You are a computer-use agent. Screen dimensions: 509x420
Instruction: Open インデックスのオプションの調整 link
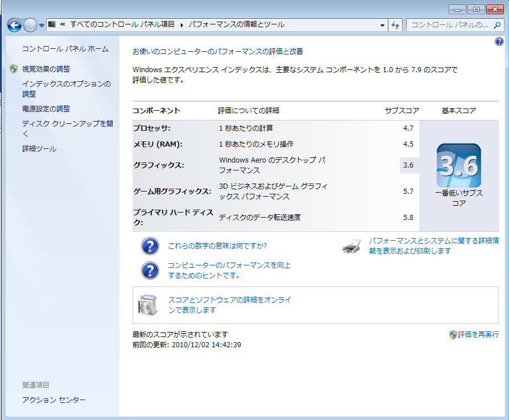point(67,89)
